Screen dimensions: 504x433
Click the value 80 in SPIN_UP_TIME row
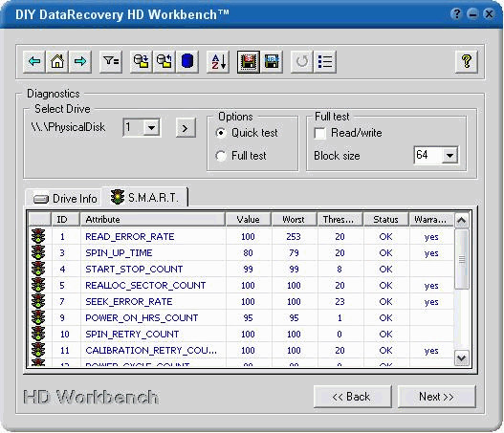(248, 253)
